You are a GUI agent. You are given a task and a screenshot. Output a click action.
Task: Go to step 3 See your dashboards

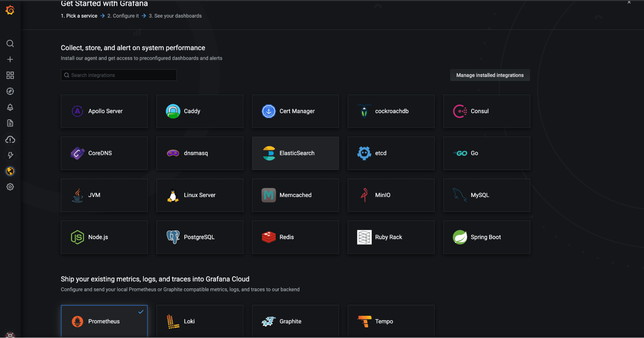175,16
